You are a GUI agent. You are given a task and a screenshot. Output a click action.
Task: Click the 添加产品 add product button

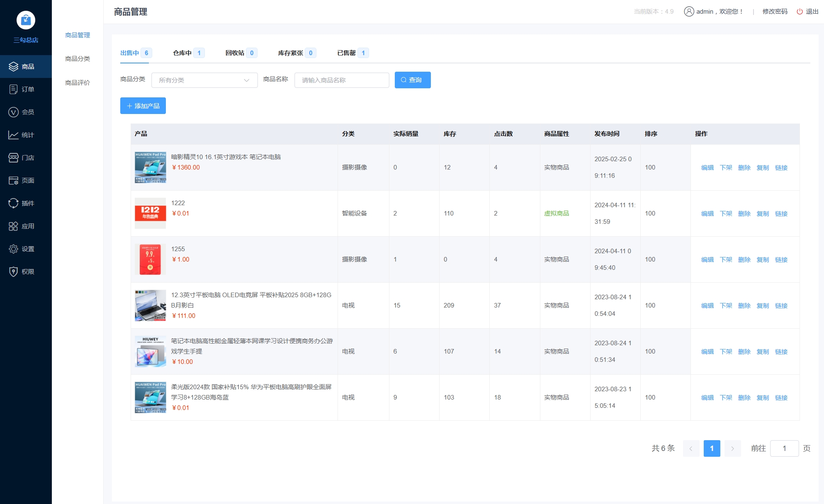click(143, 106)
